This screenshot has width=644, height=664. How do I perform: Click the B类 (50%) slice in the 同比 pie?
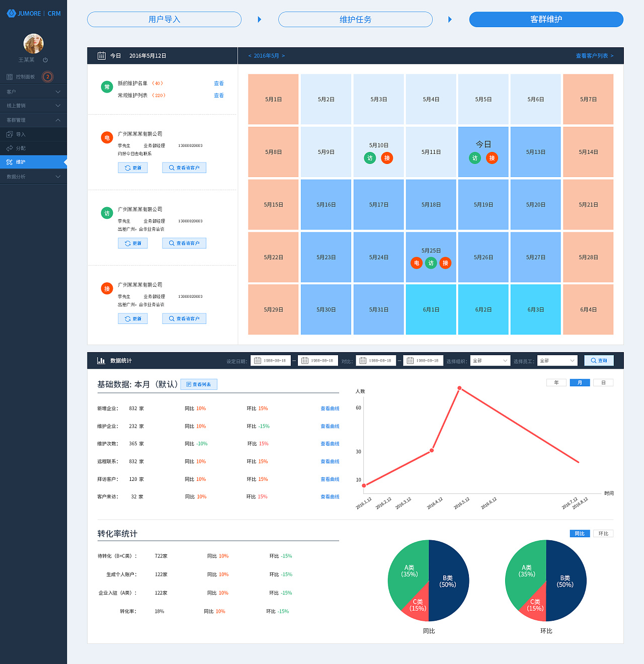point(449,581)
